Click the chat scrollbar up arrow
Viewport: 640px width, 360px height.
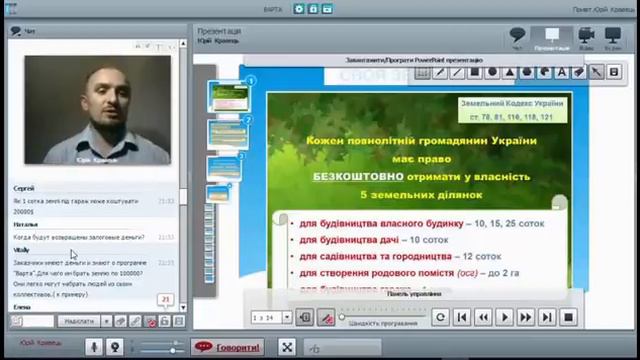point(183,43)
